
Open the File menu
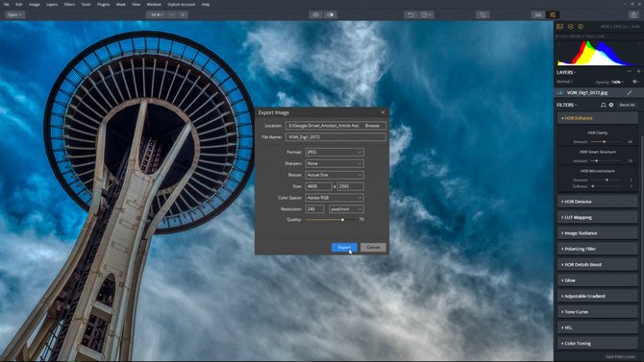[6, 4]
